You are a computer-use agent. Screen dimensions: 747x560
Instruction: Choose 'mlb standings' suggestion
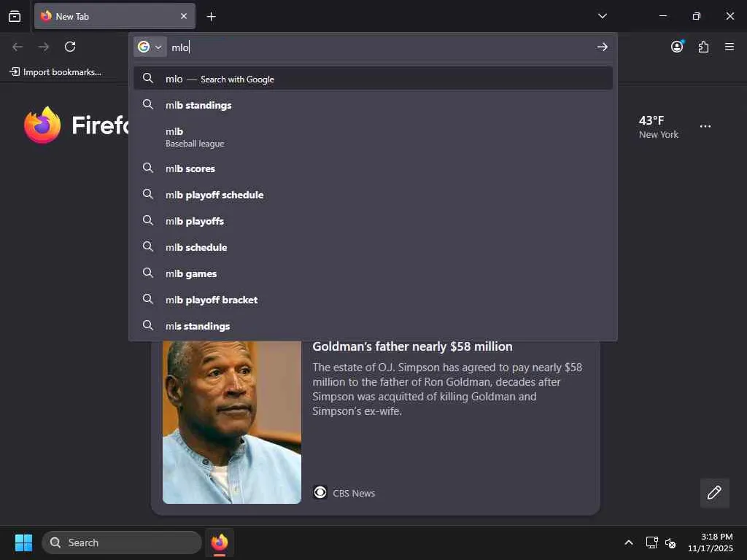[x=373, y=105]
